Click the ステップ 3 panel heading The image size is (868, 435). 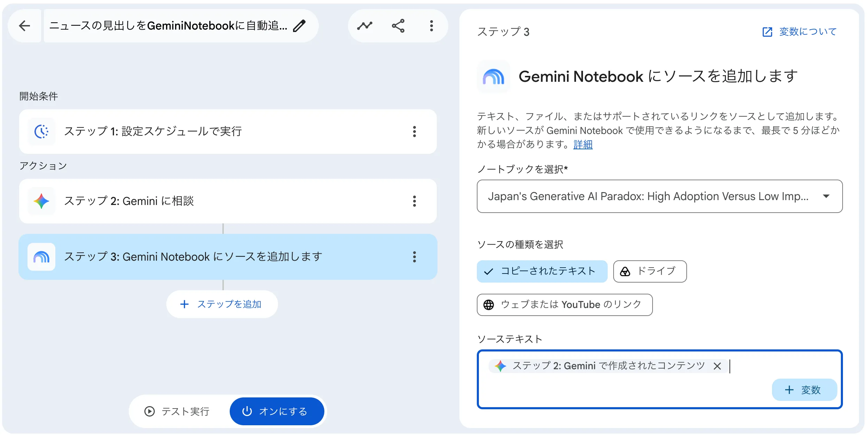click(503, 32)
